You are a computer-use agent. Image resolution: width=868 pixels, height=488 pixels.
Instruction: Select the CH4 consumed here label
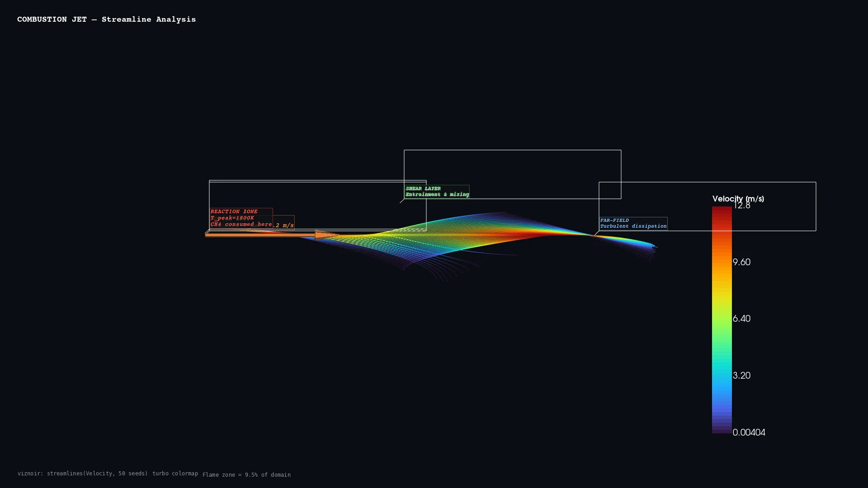click(x=241, y=224)
